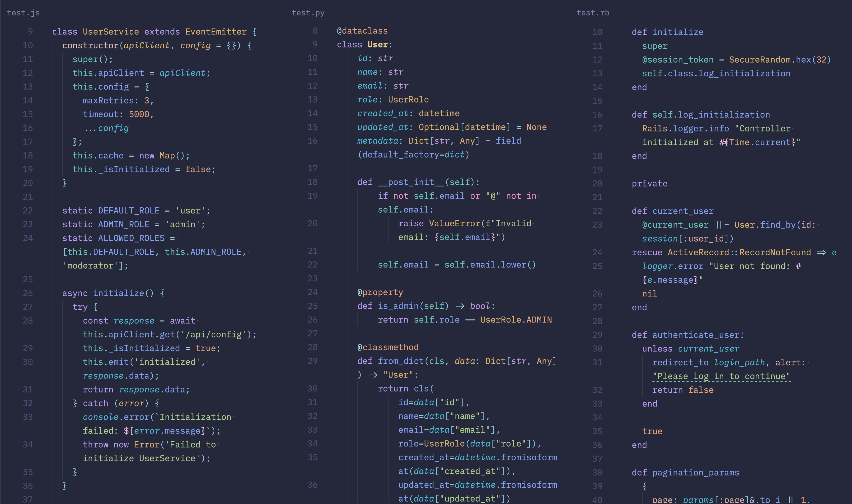Click underlined "Please log in to continue" string

tap(721, 376)
